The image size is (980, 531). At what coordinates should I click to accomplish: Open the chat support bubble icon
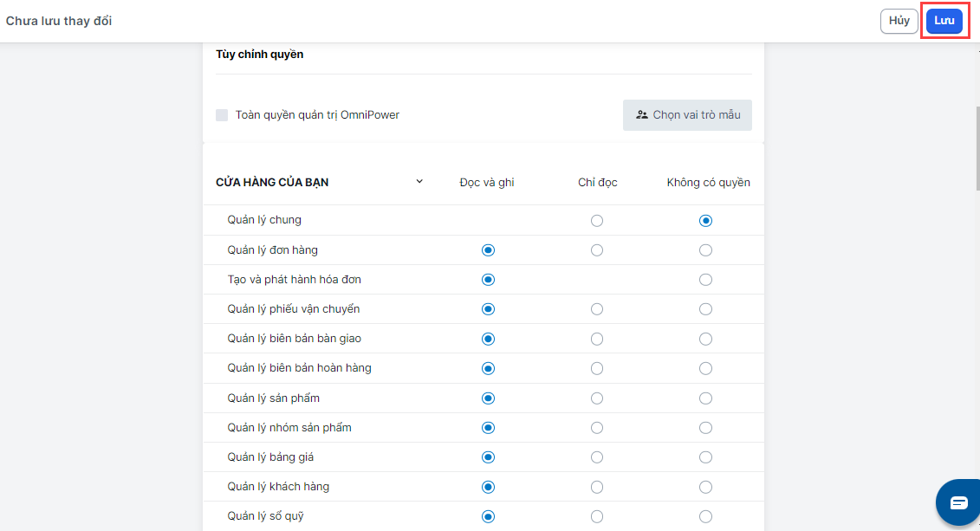[958, 502]
